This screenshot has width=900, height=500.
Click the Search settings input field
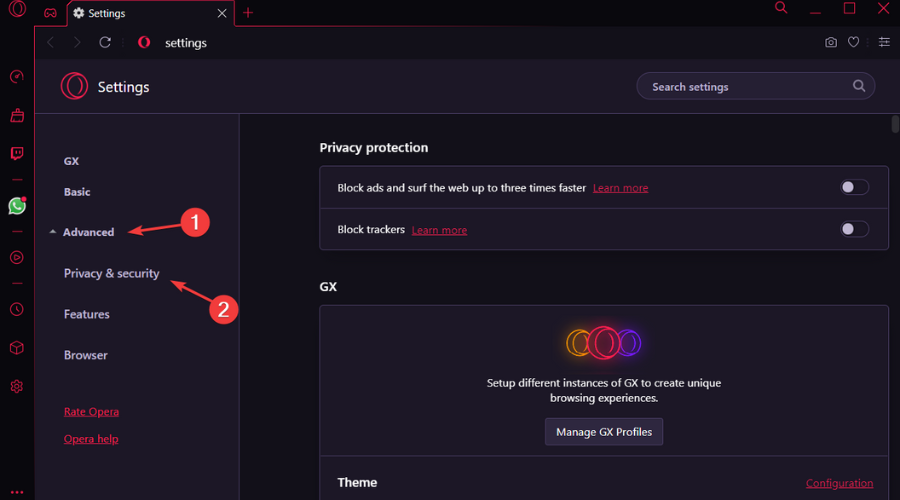click(745, 87)
